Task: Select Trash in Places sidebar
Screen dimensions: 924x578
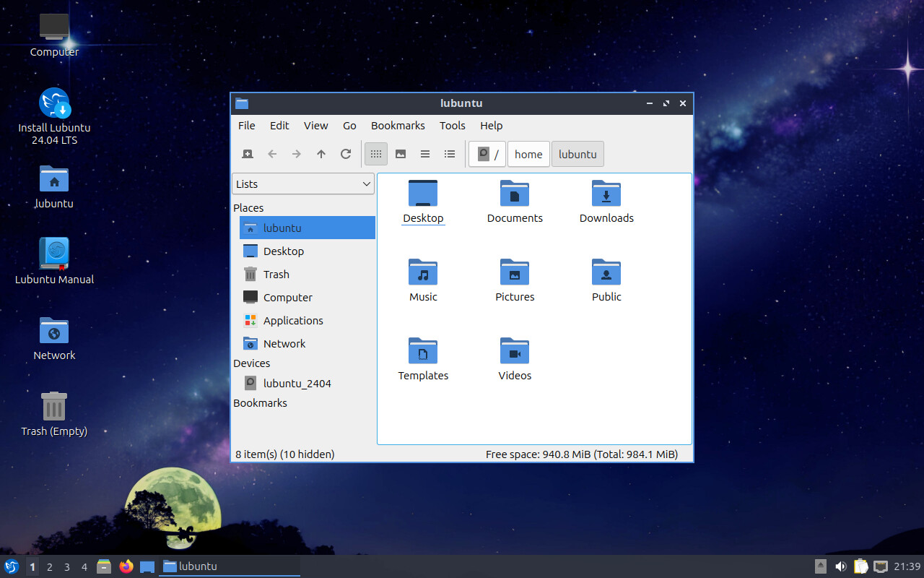Action: pyautogui.click(x=308, y=274)
